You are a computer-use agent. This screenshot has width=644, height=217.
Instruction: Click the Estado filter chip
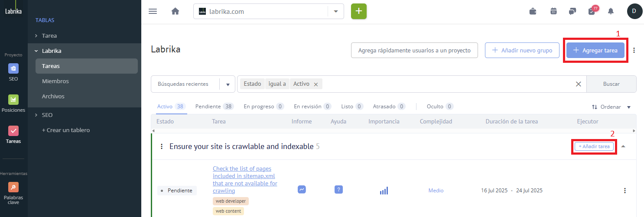pyautogui.click(x=252, y=84)
